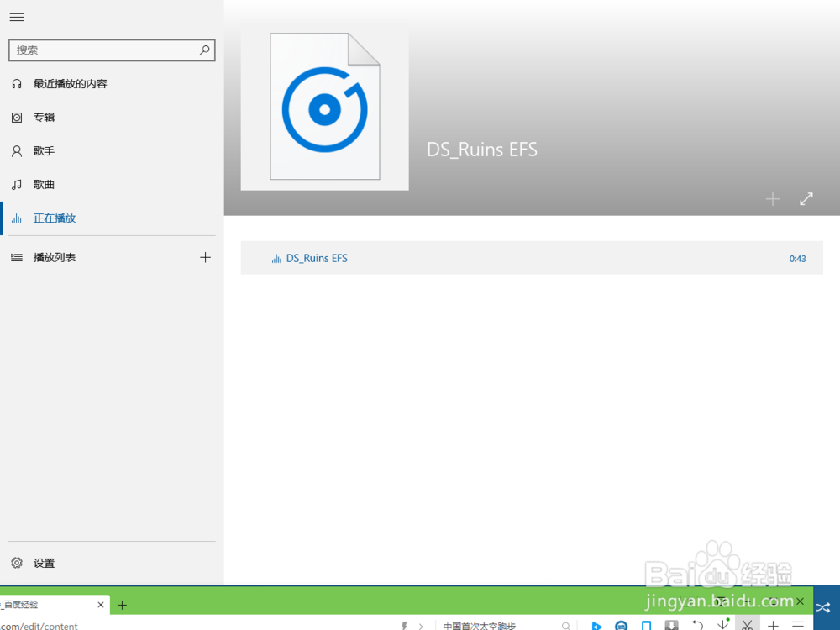The height and width of the screenshot is (630, 840).
Task: Switch to full screen view with expand arrows
Action: click(806, 199)
